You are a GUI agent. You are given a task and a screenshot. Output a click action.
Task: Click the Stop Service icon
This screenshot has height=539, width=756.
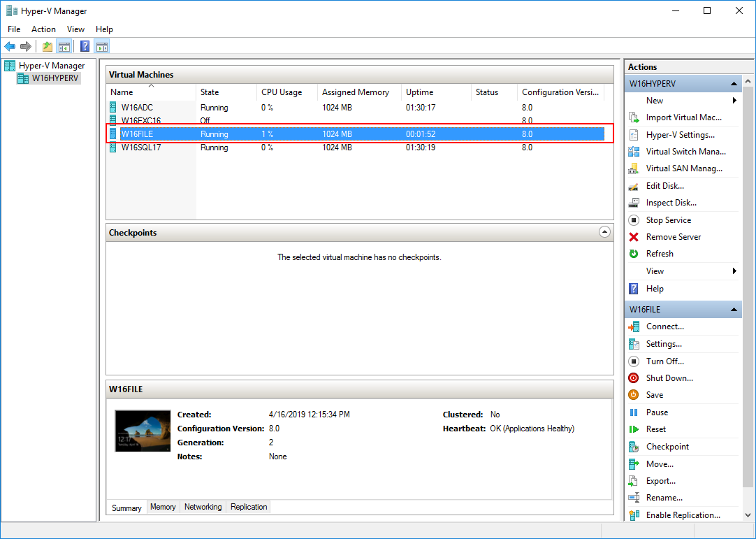634,220
